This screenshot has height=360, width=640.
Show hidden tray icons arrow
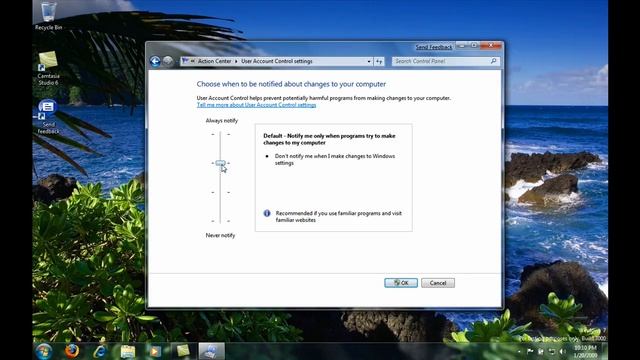click(x=519, y=351)
